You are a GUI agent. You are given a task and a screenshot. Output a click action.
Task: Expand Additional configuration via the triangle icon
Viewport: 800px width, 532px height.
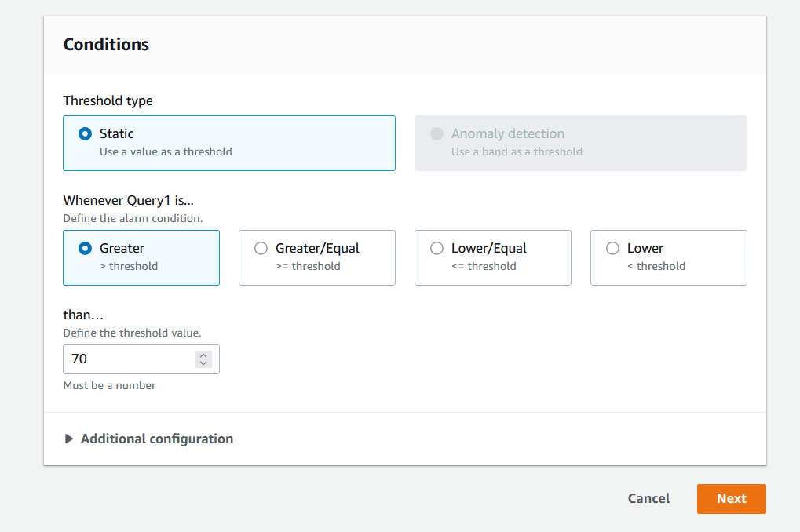[x=69, y=439]
